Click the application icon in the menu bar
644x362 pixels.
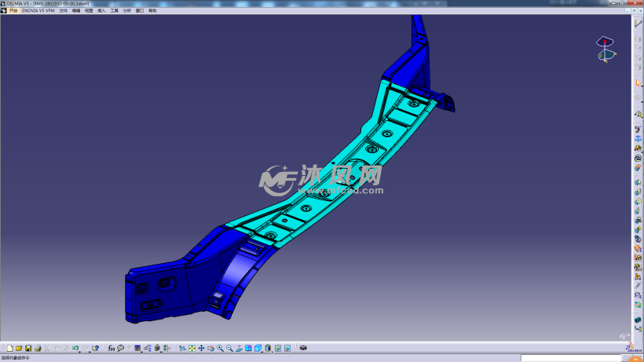click(x=4, y=11)
